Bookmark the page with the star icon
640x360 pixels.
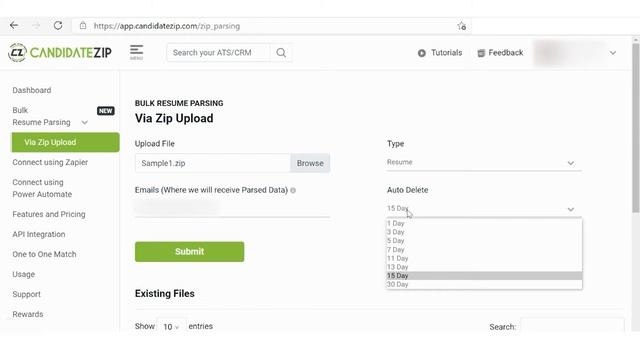click(462, 26)
